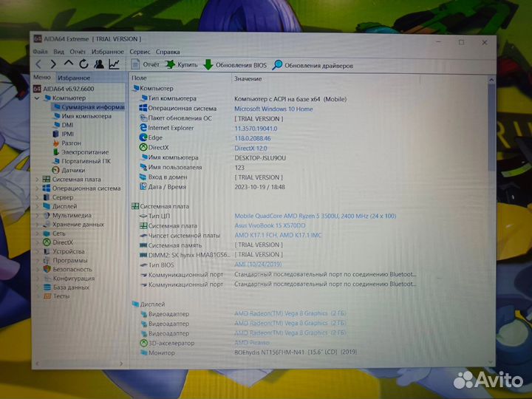The height and width of the screenshot is (399, 532).
Task: Open the Mobile QuadCore AMD Ryzen 5 3500U link
Action: 316,216
